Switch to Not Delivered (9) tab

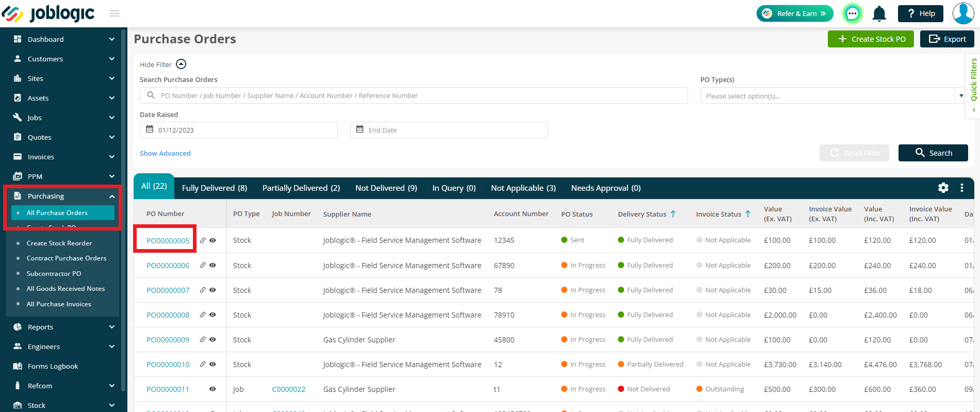pos(386,188)
